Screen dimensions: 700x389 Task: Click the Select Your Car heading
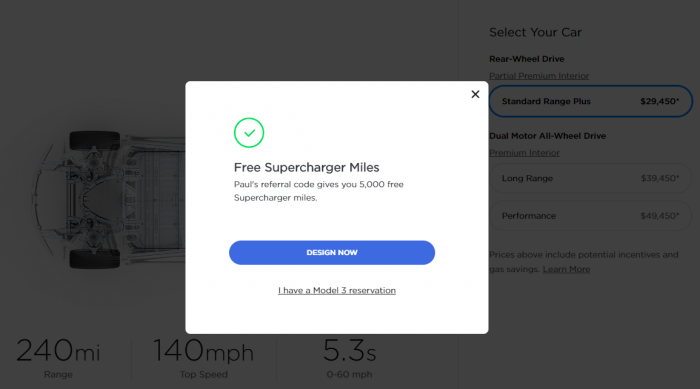point(535,32)
